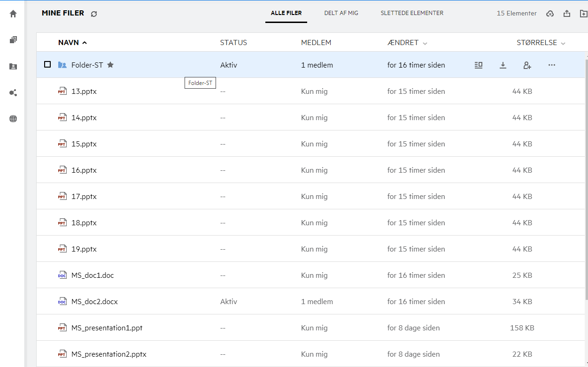The height and width of the screenshot is (367, 588).
Task: Open the MS_presentation1.ppt file
Action: (x=107, y=328)
